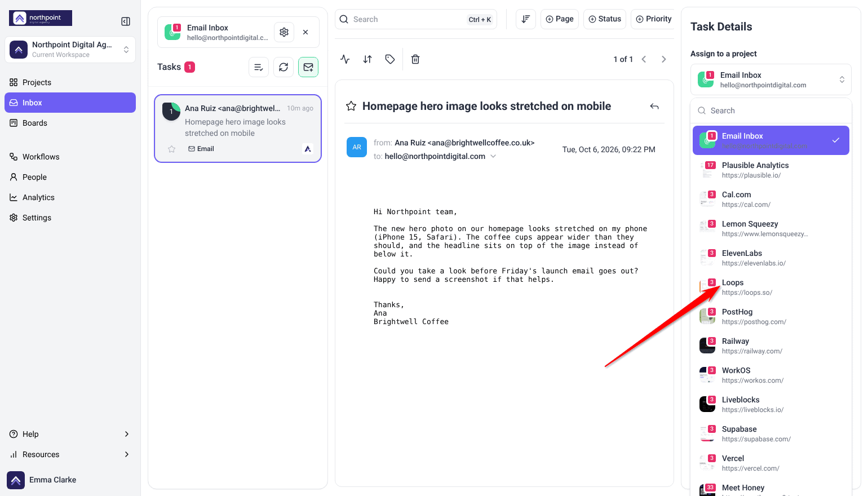Add a Priority filter
Screen dimensions: 868x496
point(654,19)
